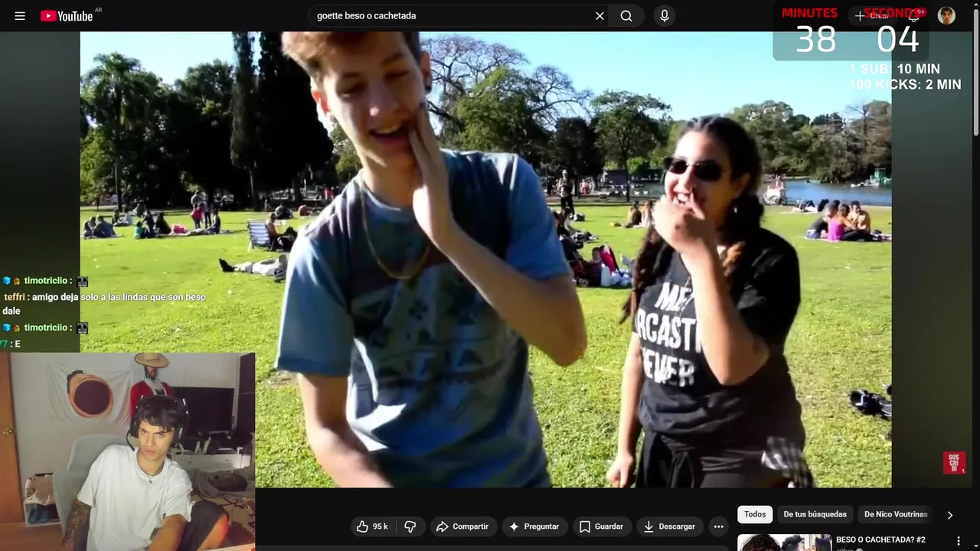Open the YouTube hamburger guide menu
Image resolution: width=980 pixels, height=551 pixels.
pos(20,16)
